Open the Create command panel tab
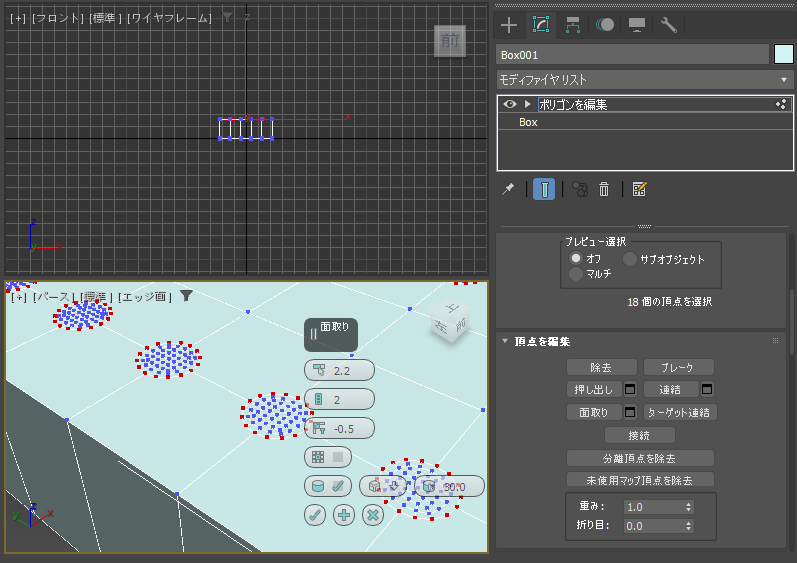Screen dimensions: 797x563 [x=509, y=25]
